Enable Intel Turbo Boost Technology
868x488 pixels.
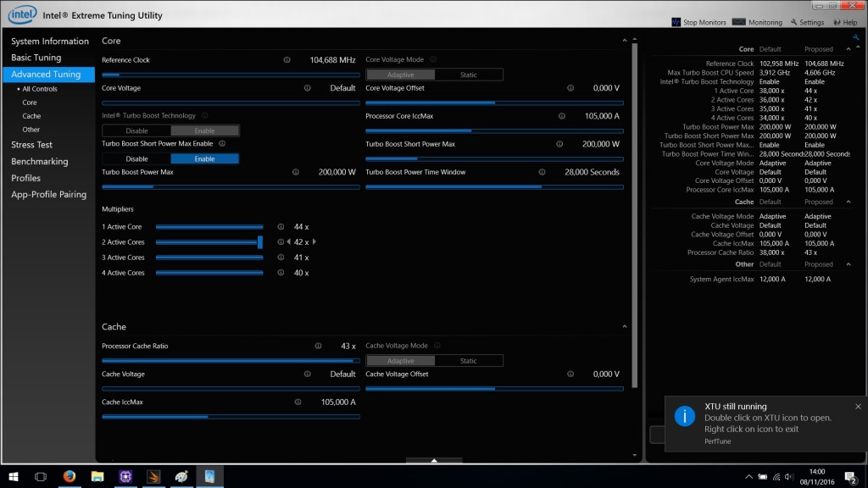click(205, 131)
